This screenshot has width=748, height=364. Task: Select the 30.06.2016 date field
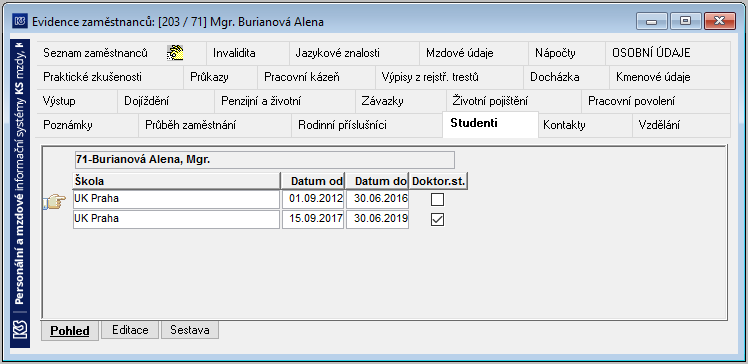pos(377,199)
